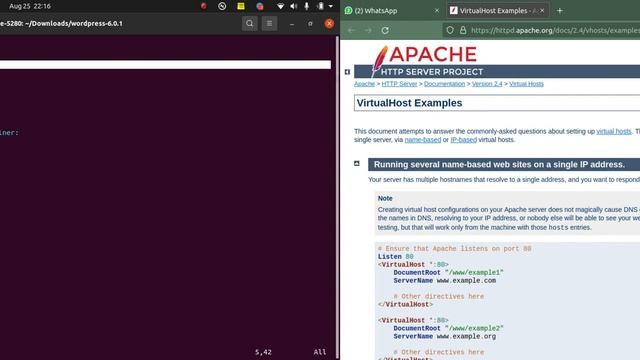Go back in browser history

(351, 30)
